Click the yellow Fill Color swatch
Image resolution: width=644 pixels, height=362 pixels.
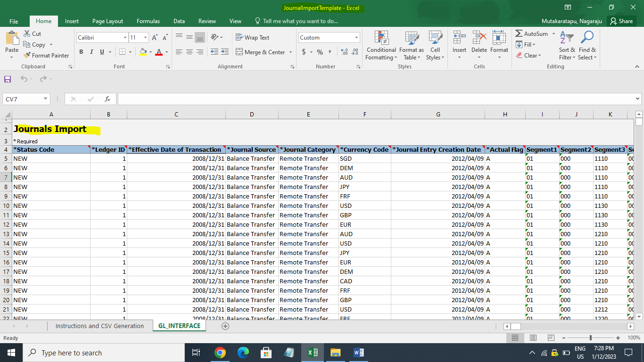point(143,52)
